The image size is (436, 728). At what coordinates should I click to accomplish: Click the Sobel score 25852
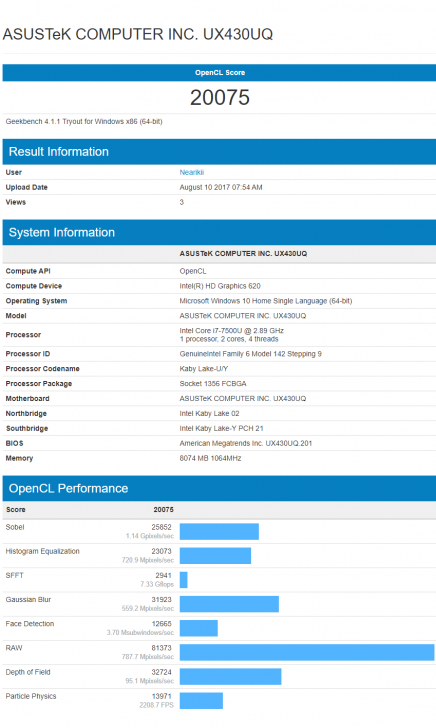tap(161, 527)
